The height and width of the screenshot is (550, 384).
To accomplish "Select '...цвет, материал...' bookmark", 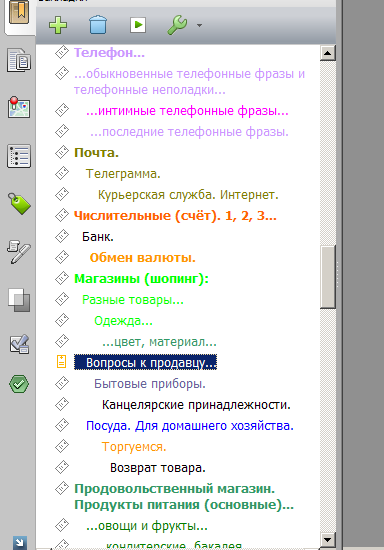I will pyautogui.click(x=160, y=342).
